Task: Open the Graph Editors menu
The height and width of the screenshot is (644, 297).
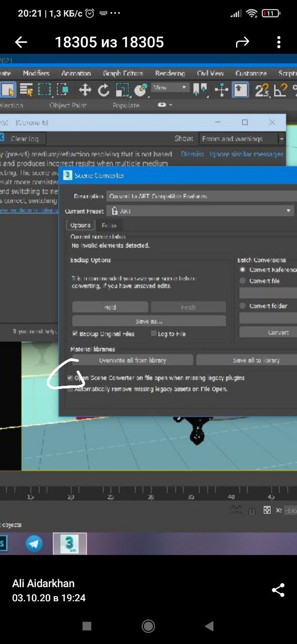Action: pyautogui.click(x=123, y=73)
